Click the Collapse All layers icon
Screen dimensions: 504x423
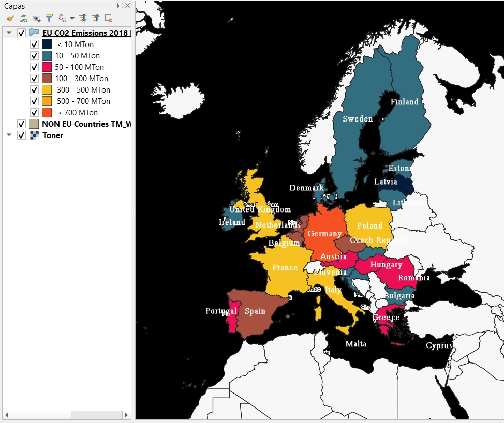[x=96, y=18]
